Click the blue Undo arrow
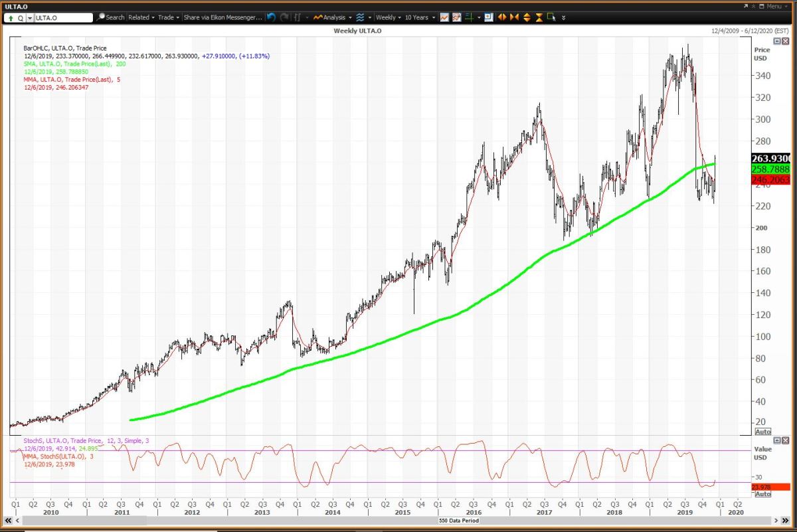This screenshot has height=532, width=797. (x=272, y=17)
